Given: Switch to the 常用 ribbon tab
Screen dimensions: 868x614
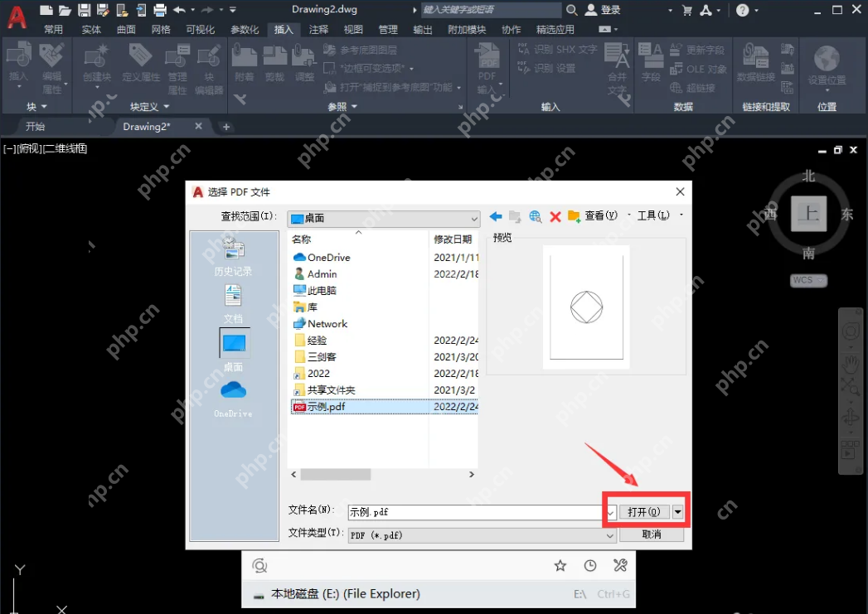Looking at the screenshot, I should (x=53, y=29).
